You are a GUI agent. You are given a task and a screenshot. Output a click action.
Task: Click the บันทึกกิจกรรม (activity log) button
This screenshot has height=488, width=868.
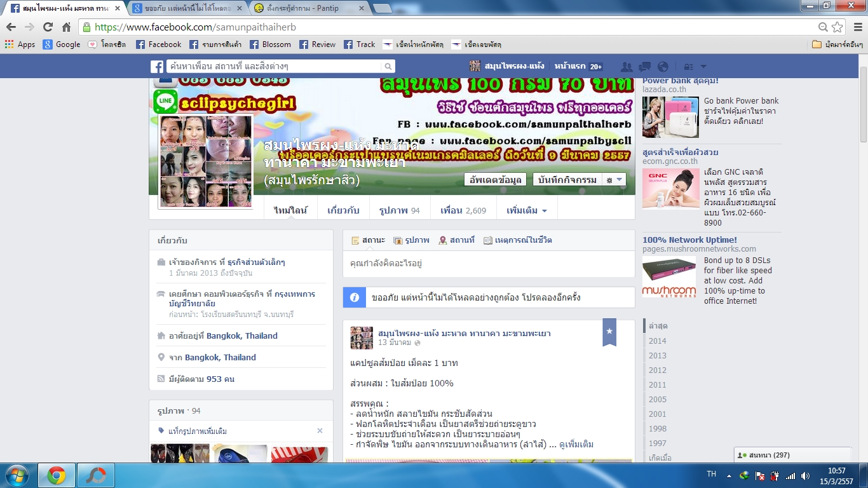click(567, 180)
